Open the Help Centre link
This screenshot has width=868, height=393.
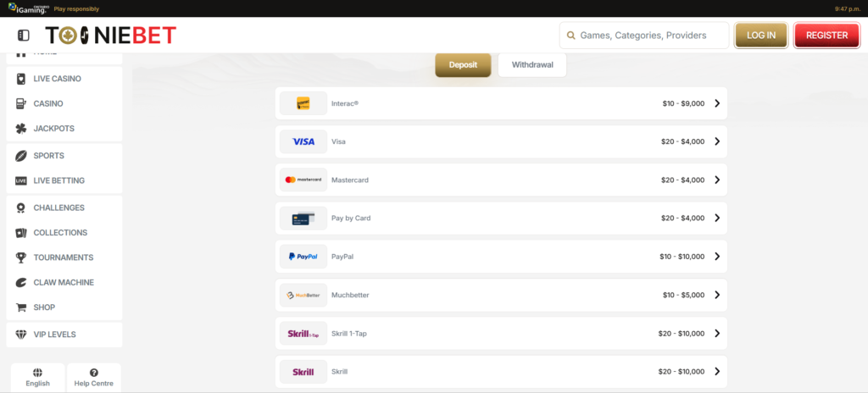tap(93, 377)
